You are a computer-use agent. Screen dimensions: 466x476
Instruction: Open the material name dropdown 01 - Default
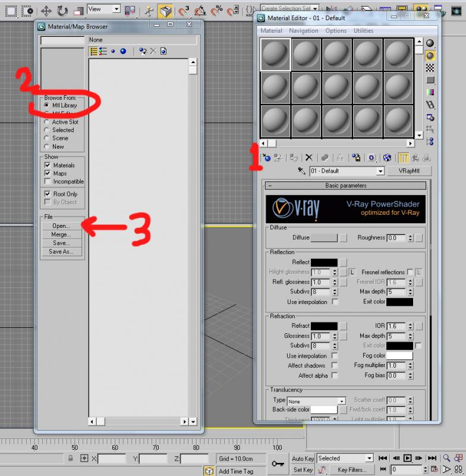pos(380,171)
